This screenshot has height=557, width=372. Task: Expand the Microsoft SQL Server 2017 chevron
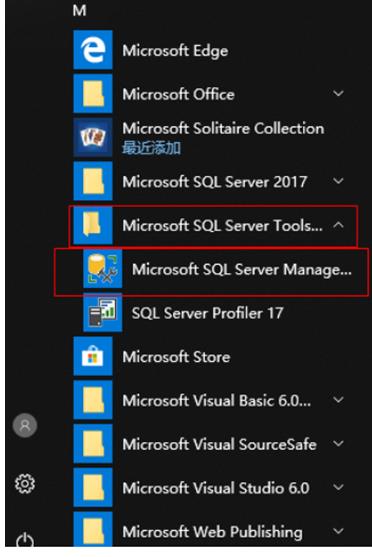click(x=339, y=181)
